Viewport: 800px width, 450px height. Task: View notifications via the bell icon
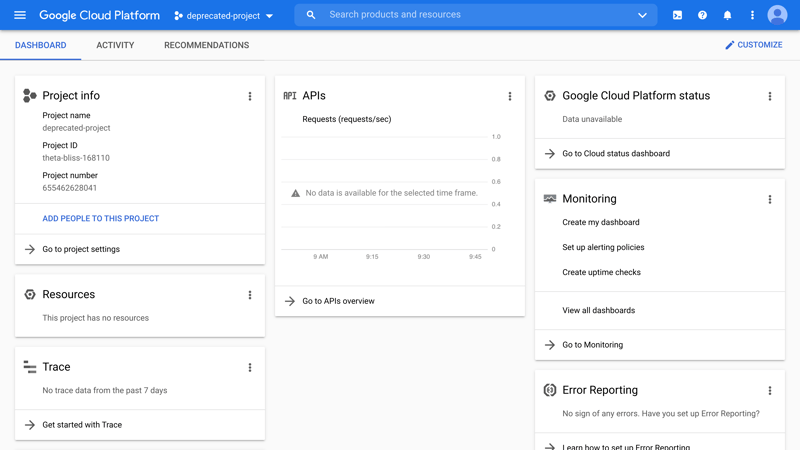727,15
